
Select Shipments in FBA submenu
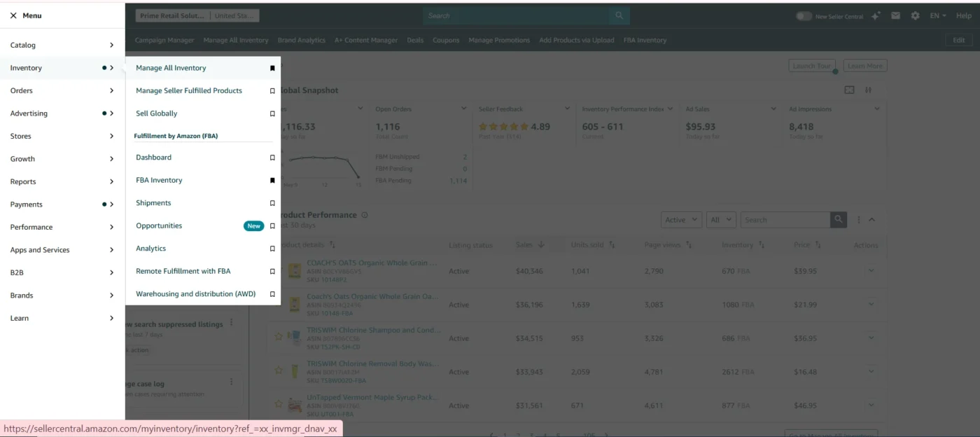(153, 203)
